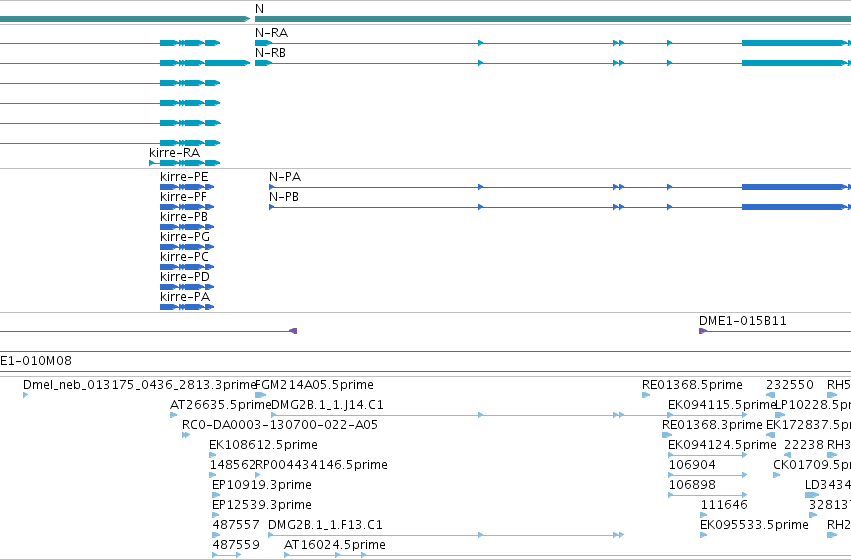Open the kirre-PC protein label
Image resolution: width=851 pixels, height=560 pixels.
tap(185, 257)
